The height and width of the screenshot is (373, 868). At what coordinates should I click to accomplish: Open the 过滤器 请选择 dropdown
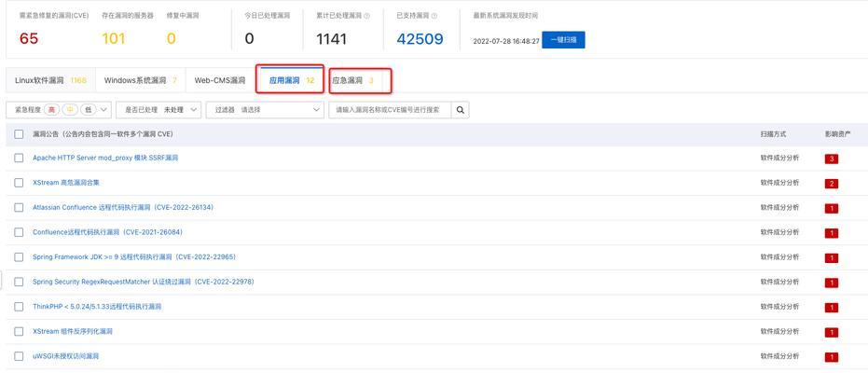(x=265, y=110)
